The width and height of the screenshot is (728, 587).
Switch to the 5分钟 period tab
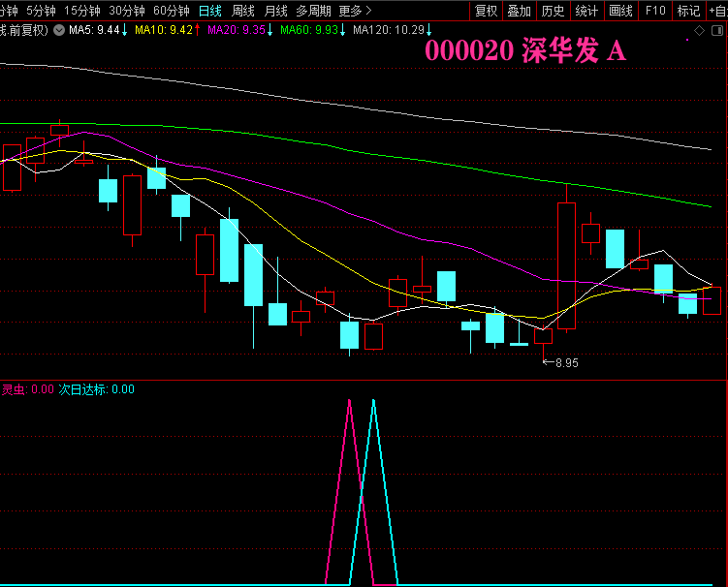[41, 11]
